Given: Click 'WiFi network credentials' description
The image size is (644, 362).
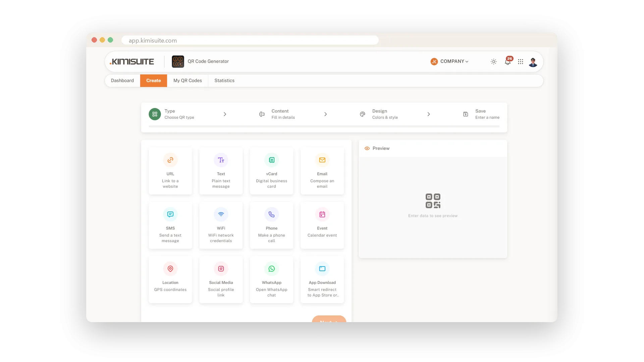Looking at the screenshot, I should (221, 238).
